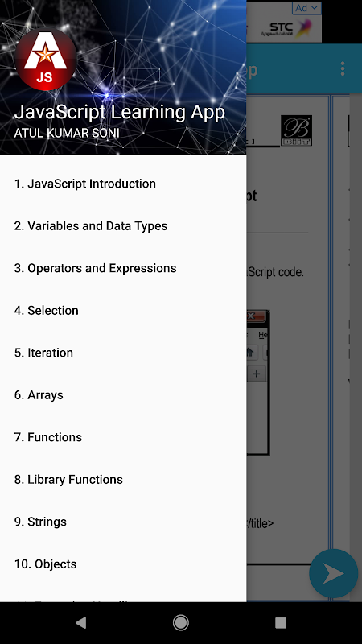Tap the Android recent apps square

[x=281, y=623]
